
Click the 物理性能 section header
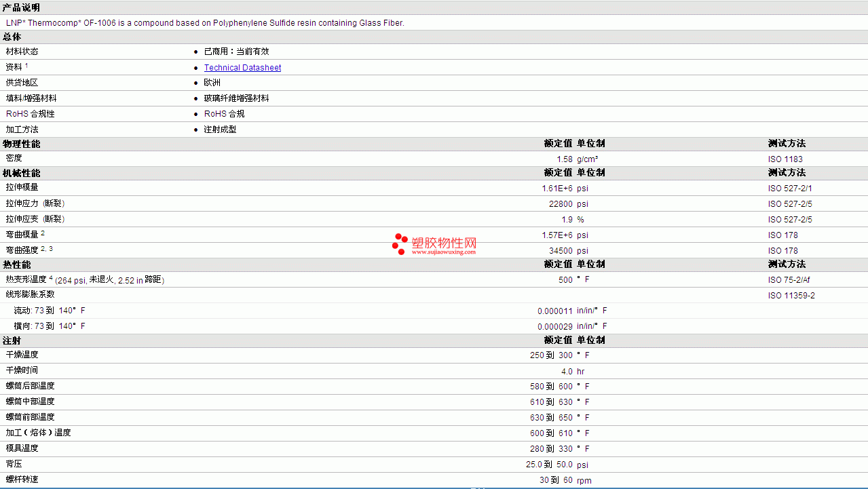click(22, 144)
